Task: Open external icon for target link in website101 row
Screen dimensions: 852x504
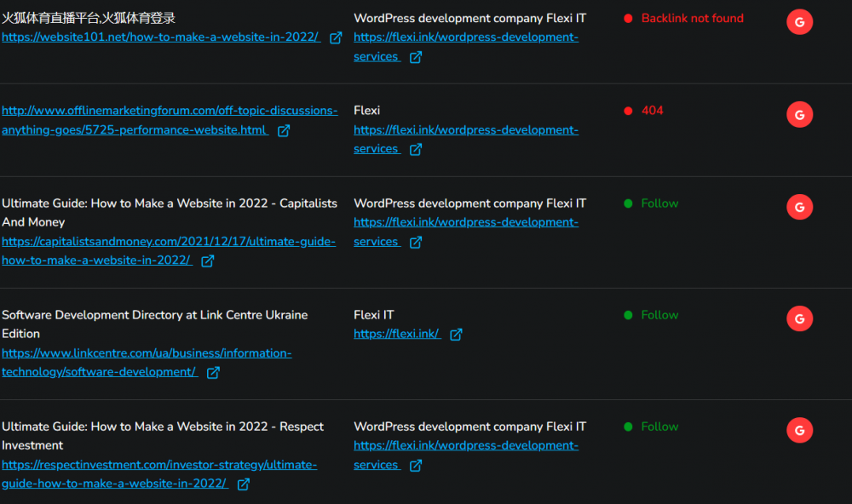Action: pyautogui.click(x=416, y=58)
